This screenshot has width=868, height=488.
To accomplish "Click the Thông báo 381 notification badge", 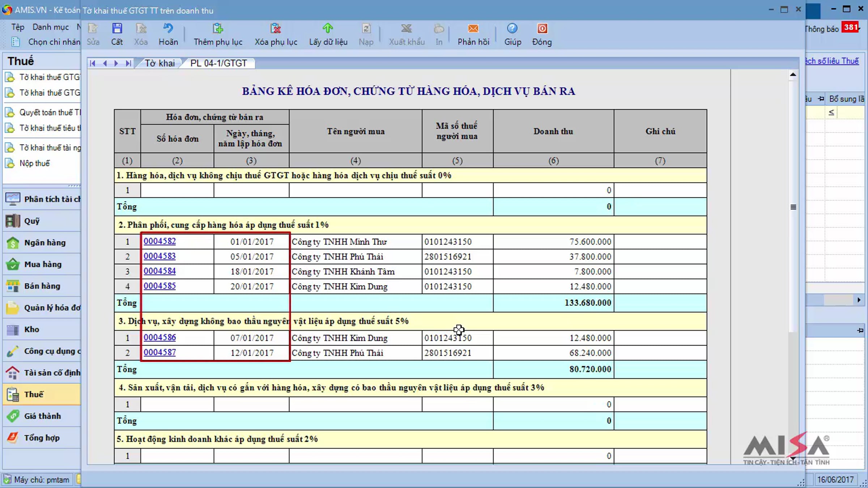I will [851, 27].
